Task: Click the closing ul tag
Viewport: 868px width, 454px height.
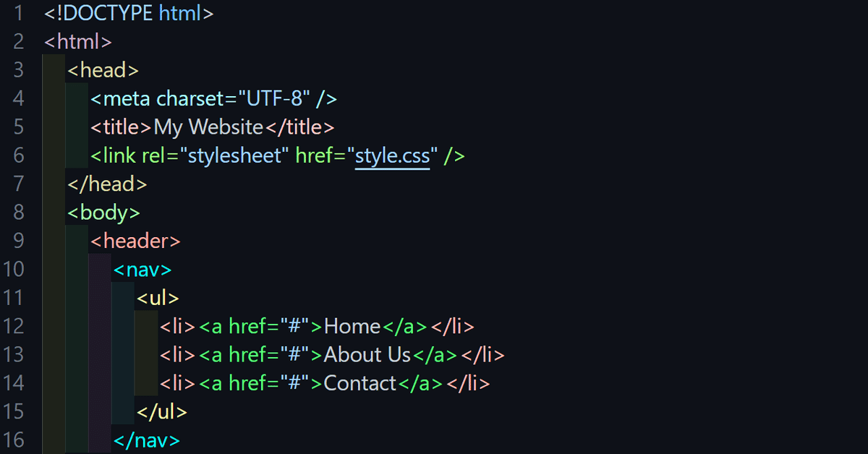Action: pos(162,411)
